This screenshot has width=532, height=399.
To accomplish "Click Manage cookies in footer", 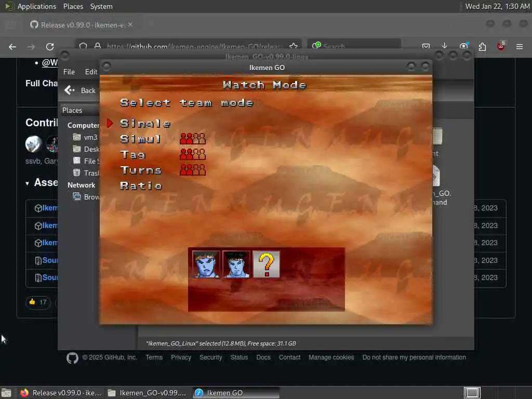I will click(x=331, y=357).
